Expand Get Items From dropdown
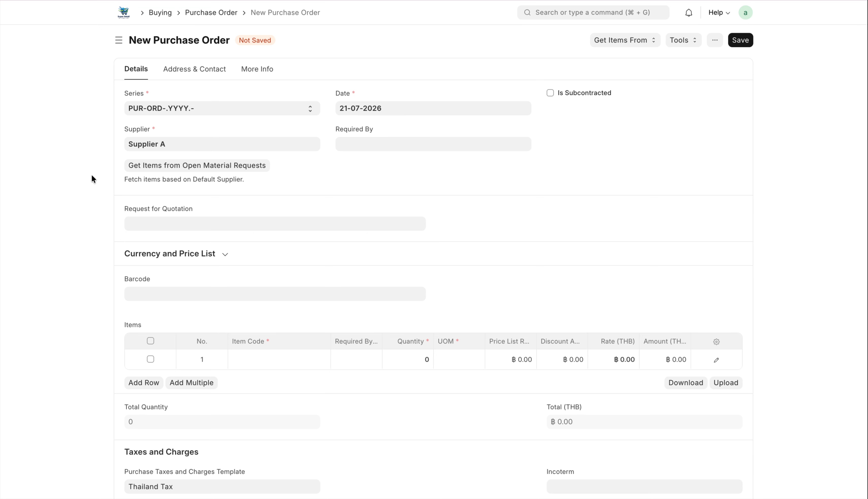The width and height of the screenshot is (868, 499). (x=625, y=40)
